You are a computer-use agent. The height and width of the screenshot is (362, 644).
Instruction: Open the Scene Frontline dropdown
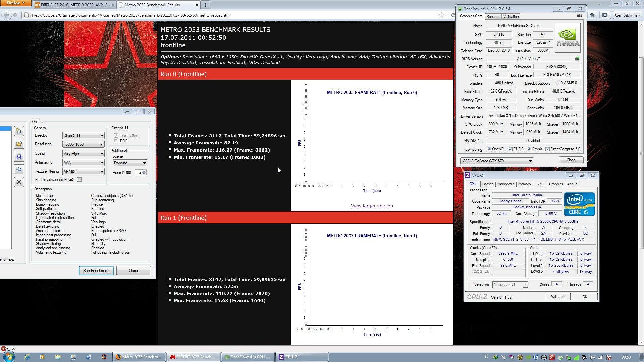pos(130,163)
